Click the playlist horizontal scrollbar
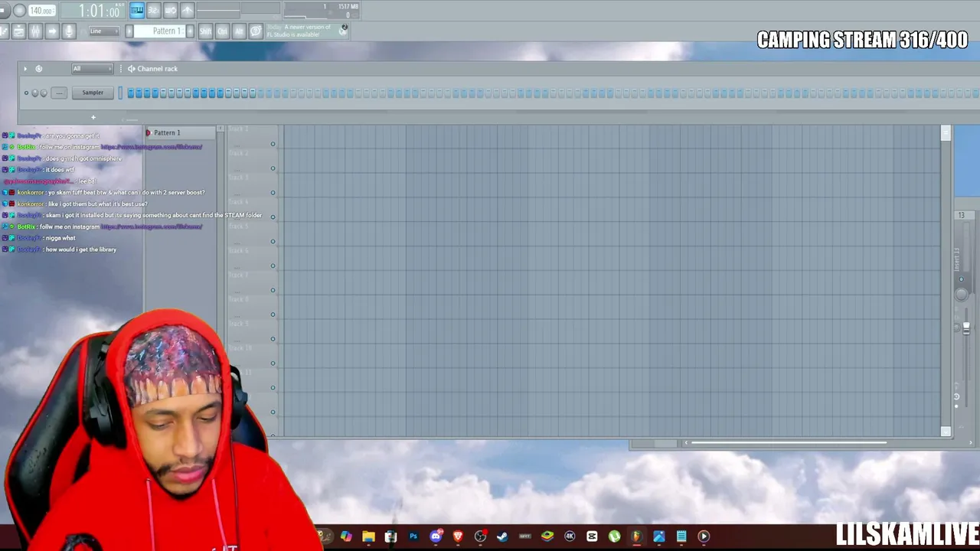The image size is (980, 551). (x=787, y=443)
